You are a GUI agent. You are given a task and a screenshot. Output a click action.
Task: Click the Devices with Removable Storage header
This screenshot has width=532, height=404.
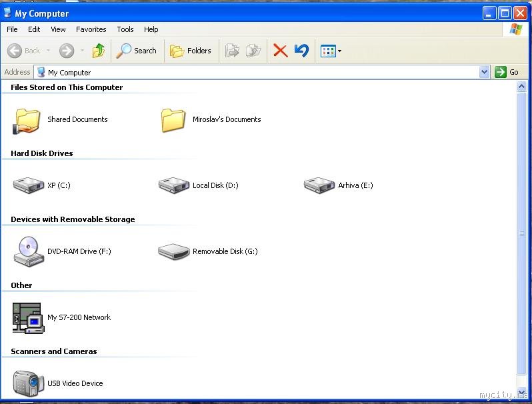click(73, 219)
